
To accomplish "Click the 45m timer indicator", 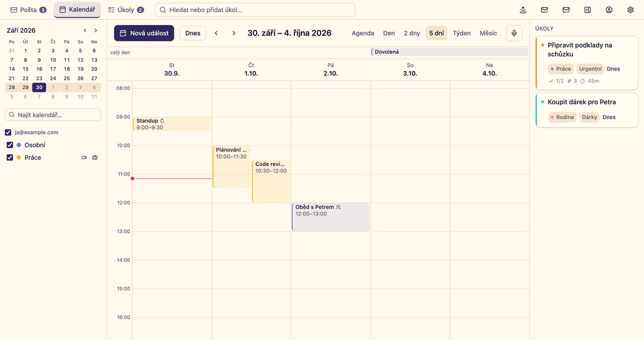I will coord(590,81).
